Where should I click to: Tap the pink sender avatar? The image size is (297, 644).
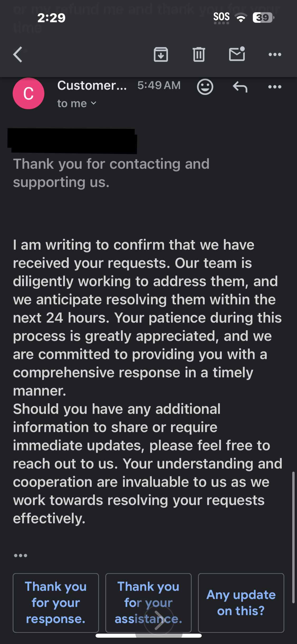tap(29, 93)
